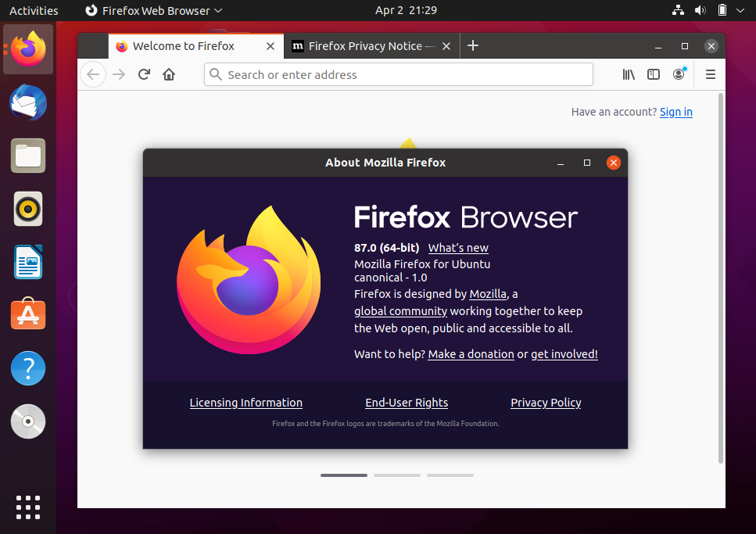This screenshot has width=756, height=534.
Task: Open the Help app from the dock
Action: [27, 368]
